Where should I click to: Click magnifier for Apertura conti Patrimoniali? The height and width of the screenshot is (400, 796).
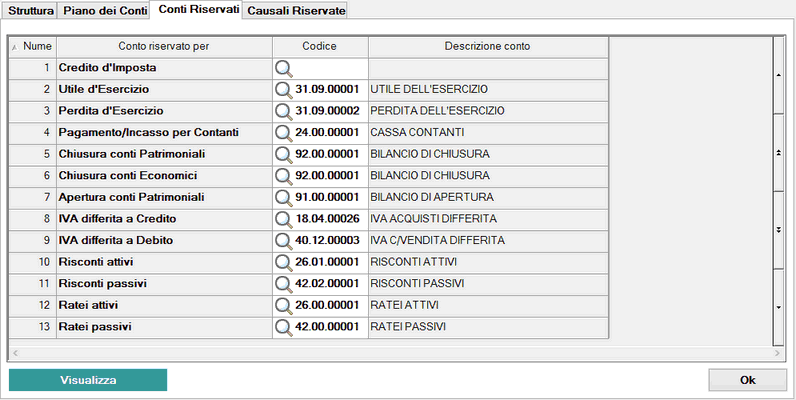click(284, 198)
